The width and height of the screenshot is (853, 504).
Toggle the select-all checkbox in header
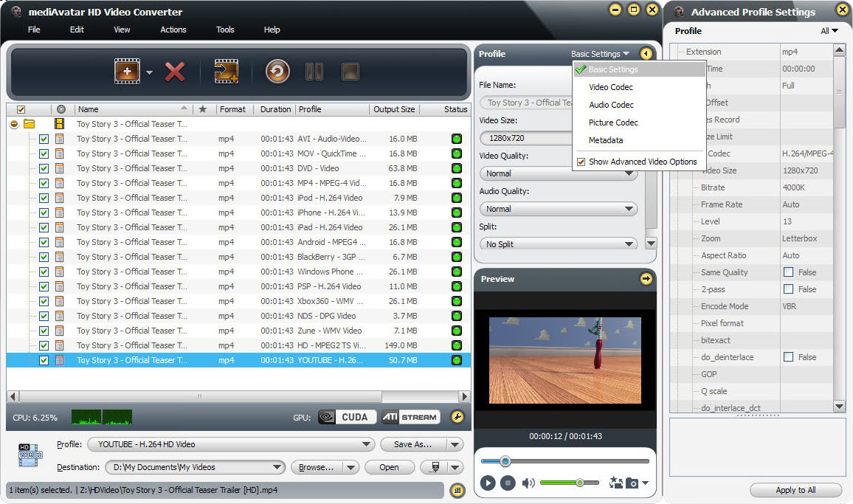click(21, 109)
